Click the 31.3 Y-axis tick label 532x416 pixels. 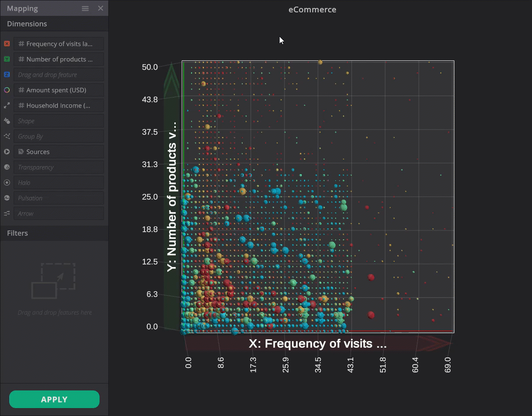(x=150, y=164)
